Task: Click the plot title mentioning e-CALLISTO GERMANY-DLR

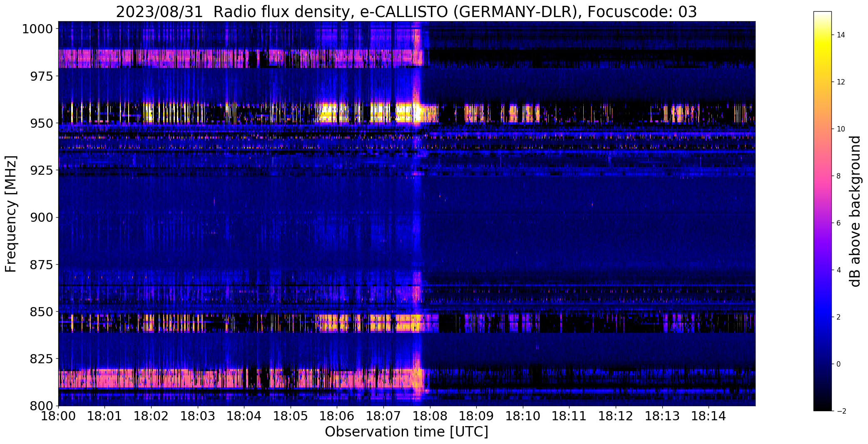Action: (406, 12)
